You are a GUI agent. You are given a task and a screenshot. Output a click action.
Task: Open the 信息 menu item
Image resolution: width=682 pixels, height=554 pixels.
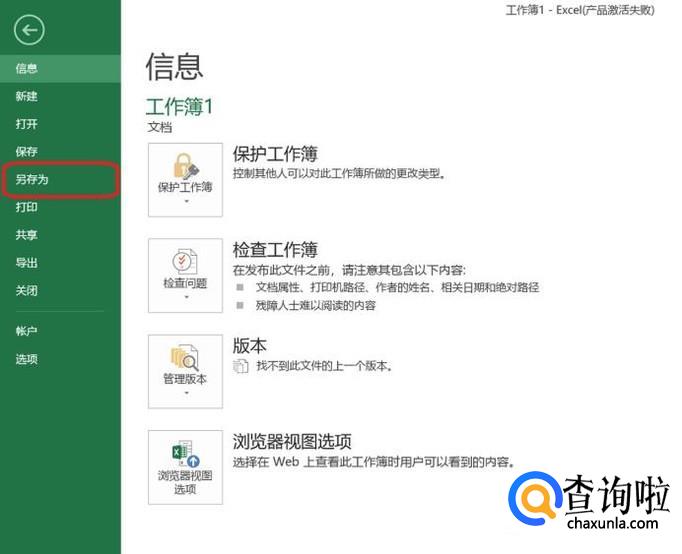[x=60, y=68]
